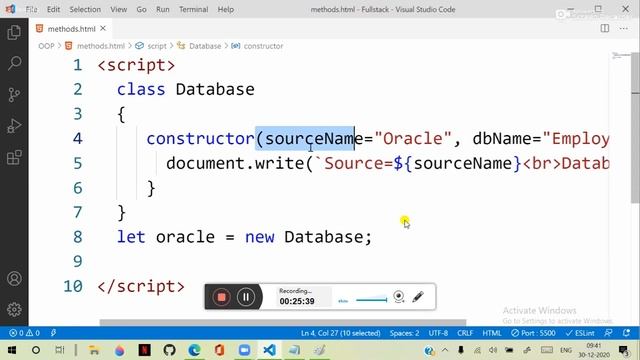Click the vertical editor scrollbar
The image size is (640, 360).
tap(635, 127)
